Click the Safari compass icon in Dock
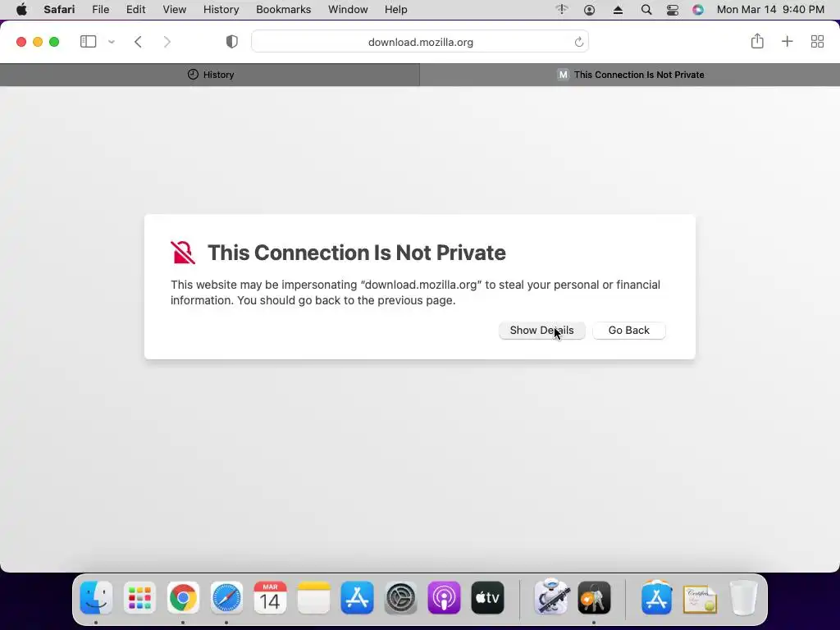The width and height of the screenshot is (840, 630). (x=226, y=597)
